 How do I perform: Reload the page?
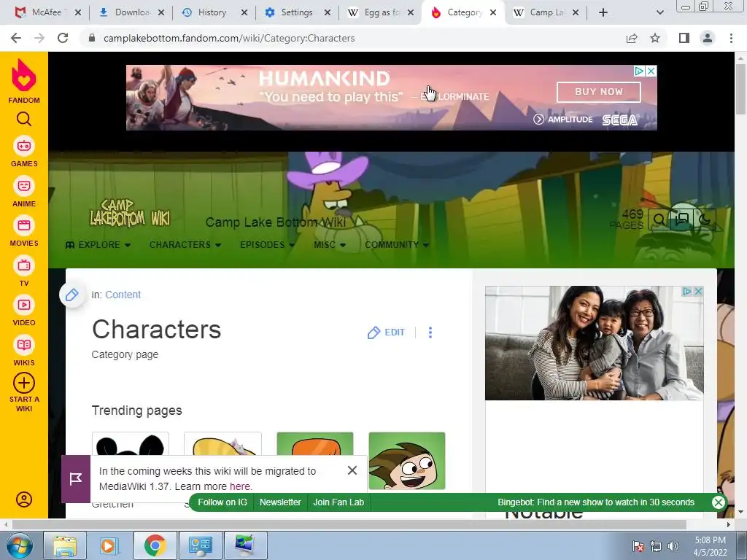point(63,38)
